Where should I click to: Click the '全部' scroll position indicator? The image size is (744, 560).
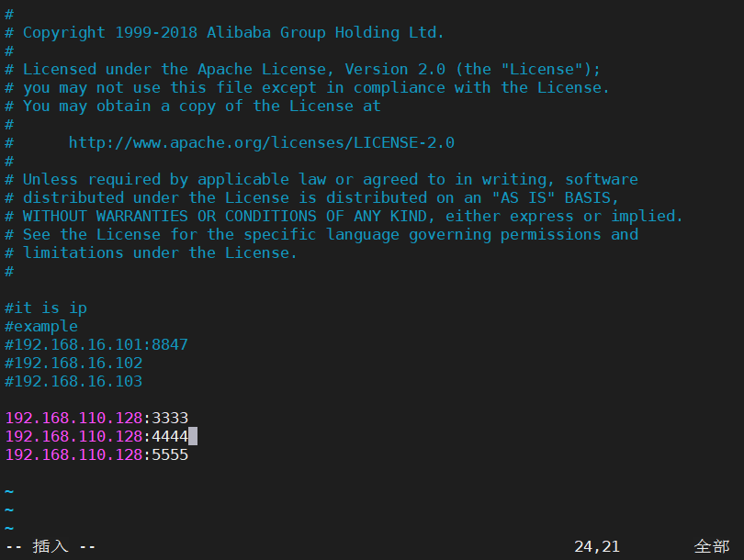coord(712,546)
